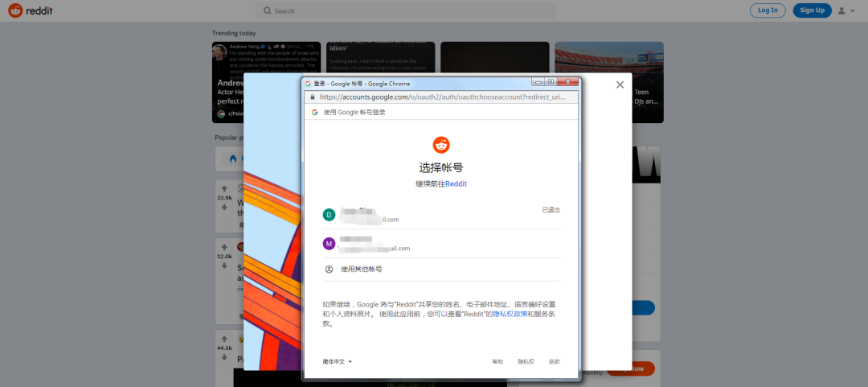This screenshot has height=387, width=868.
Task: Choose 使用其他帐号 option
Action: [441, 270]
